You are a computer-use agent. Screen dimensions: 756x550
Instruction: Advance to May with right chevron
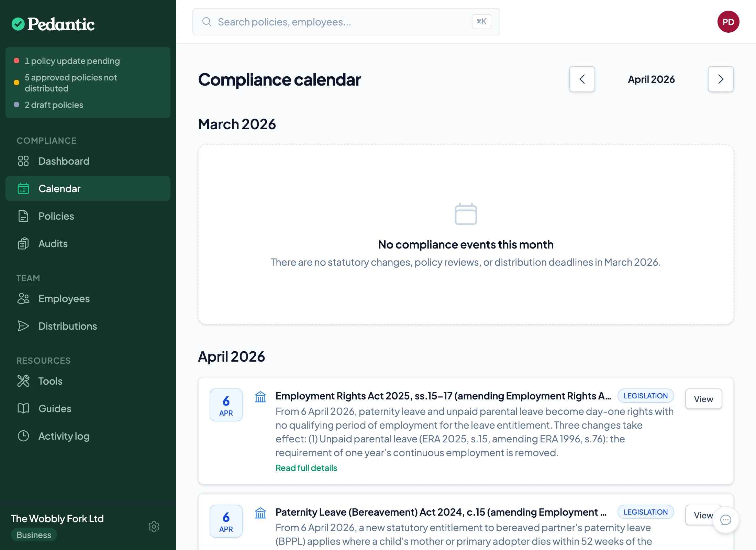pos(721,79)
